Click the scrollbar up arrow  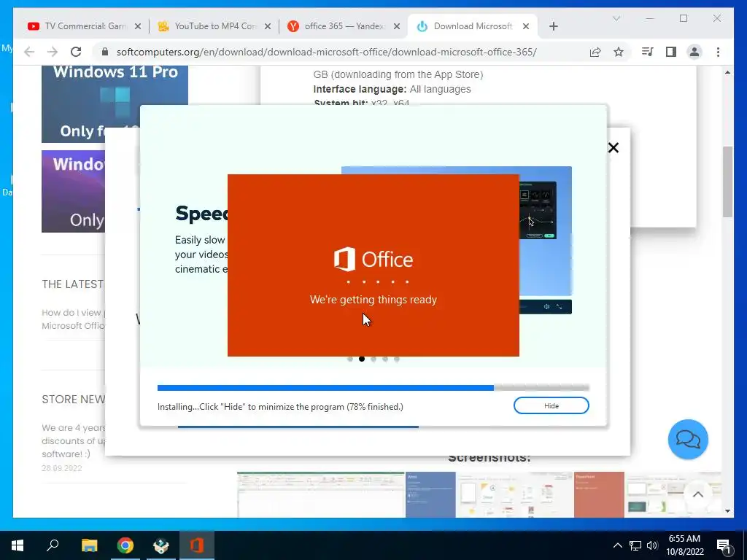coord(727,72)
